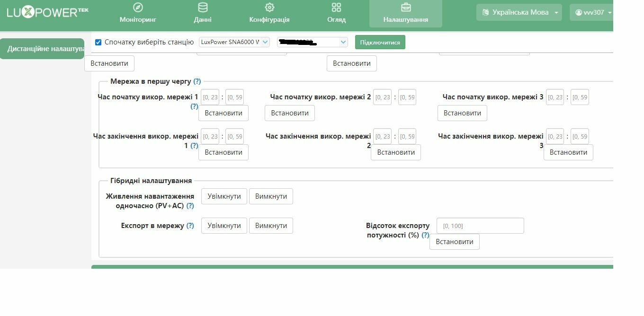
Task: Click the Встановити button directly below Підключитися
Action: click(x=352, y=63)
